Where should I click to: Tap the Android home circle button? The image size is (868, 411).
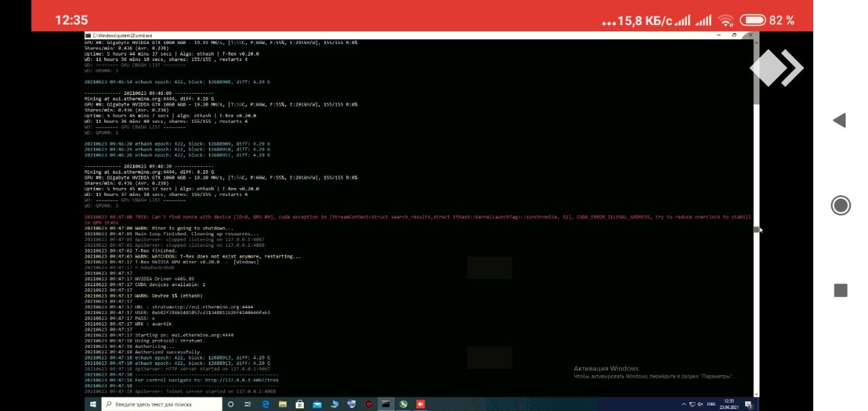click(841, 206)
